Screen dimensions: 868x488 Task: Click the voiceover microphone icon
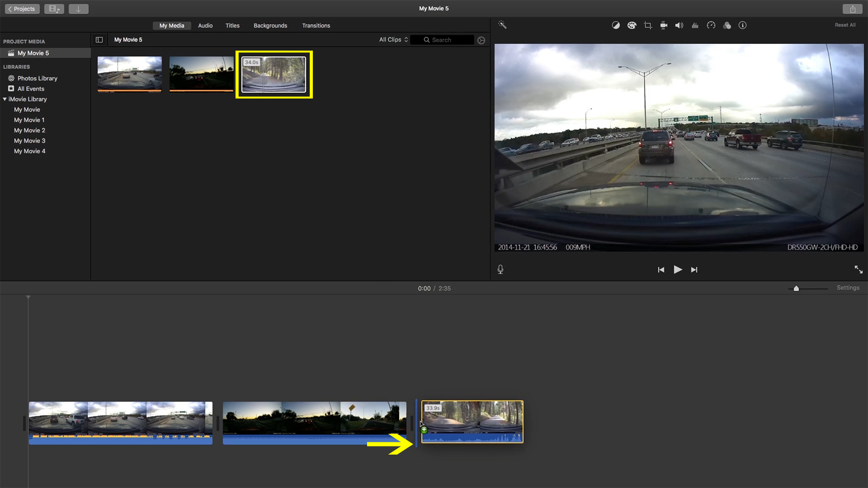point(500,269)
